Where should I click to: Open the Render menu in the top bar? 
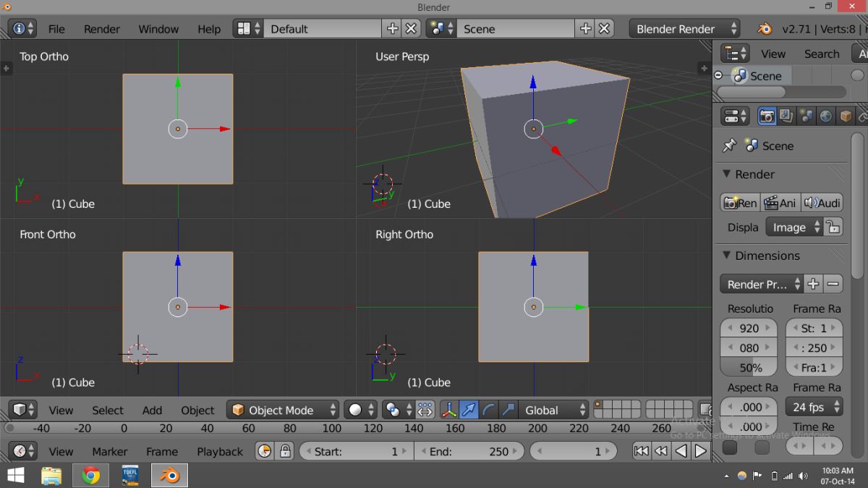102,29
